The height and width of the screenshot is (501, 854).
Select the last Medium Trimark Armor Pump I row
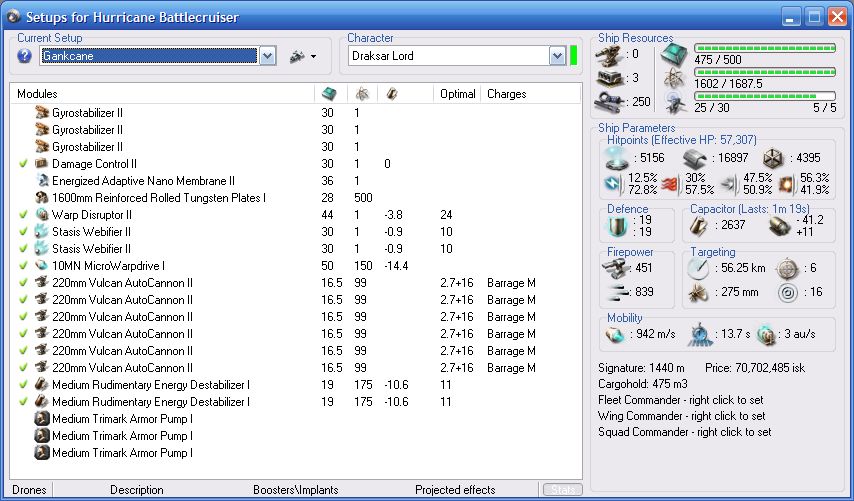296,453
